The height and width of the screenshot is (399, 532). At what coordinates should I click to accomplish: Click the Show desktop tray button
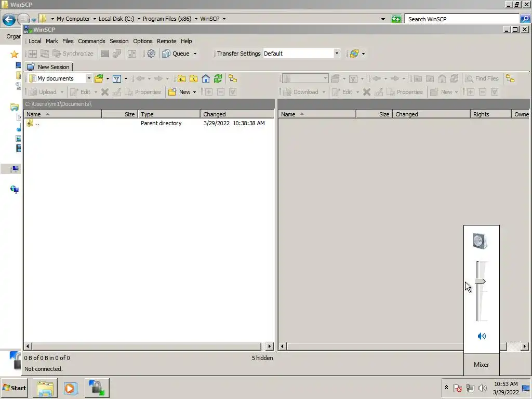pos(526,388)
